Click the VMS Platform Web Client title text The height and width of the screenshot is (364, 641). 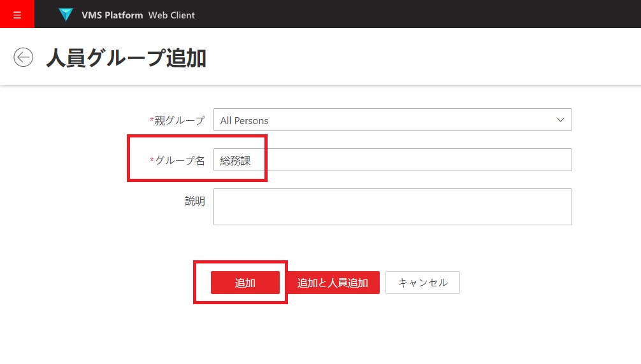138,15
